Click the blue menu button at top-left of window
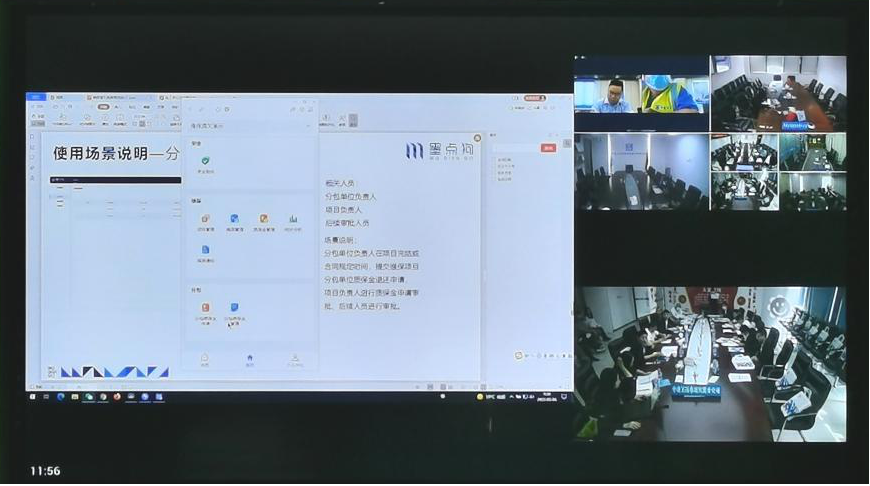Screen dimensions: 870x486 (35, 98)
